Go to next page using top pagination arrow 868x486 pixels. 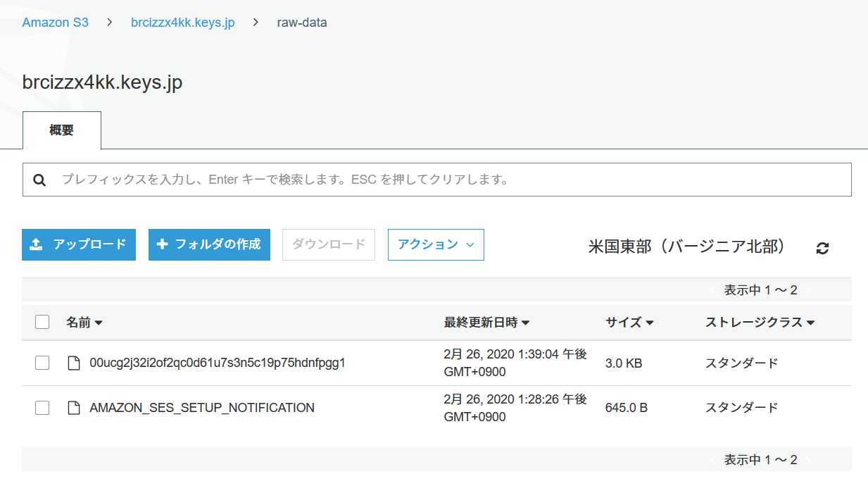808,290
